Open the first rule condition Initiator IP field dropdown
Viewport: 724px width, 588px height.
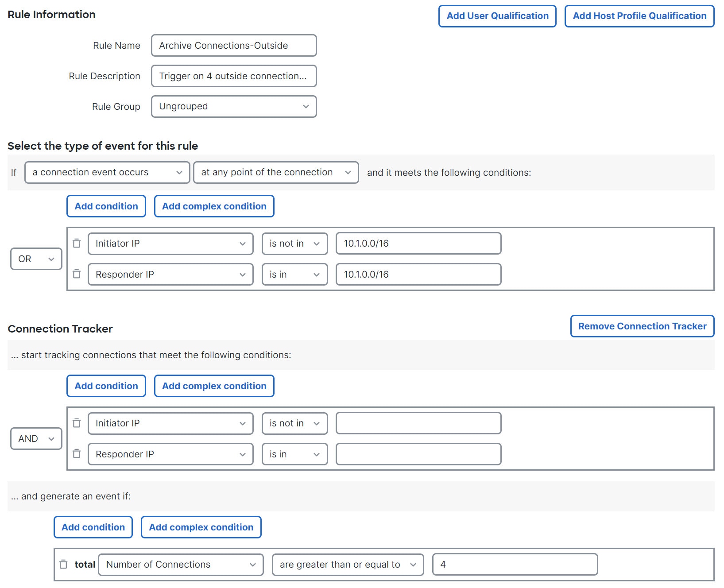[x=170, y=244]
